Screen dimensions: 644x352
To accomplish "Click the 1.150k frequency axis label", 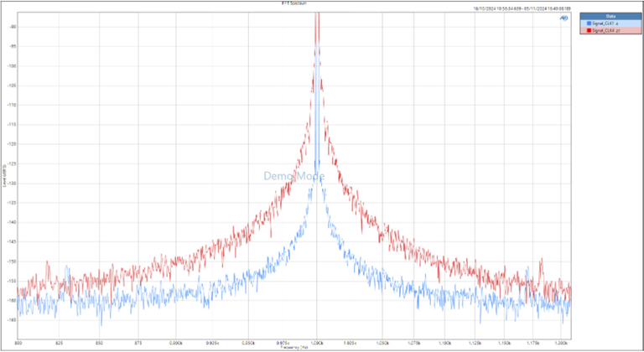I will coord(504,343).
